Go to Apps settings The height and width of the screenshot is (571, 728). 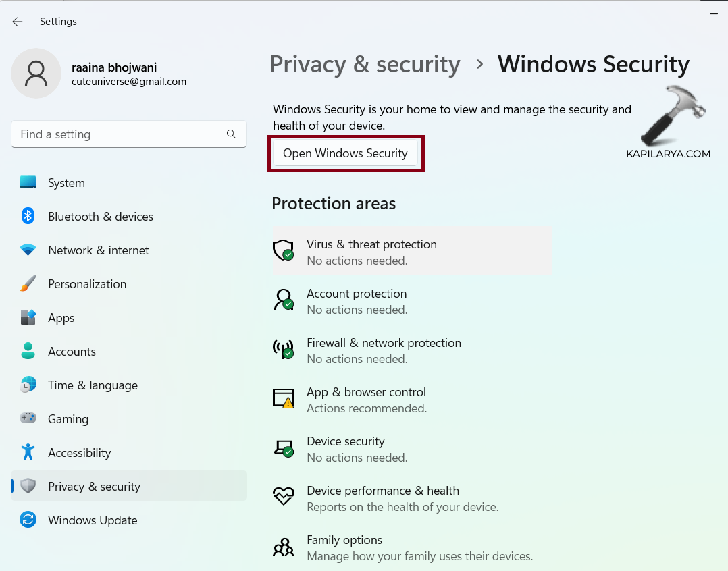click(61, 318)
